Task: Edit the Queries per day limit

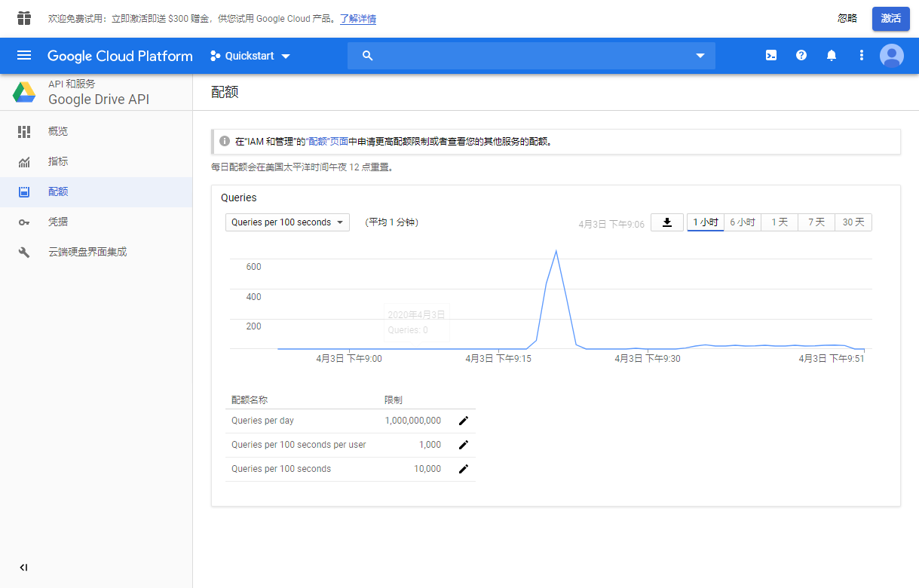Action: tap(464, 421)
